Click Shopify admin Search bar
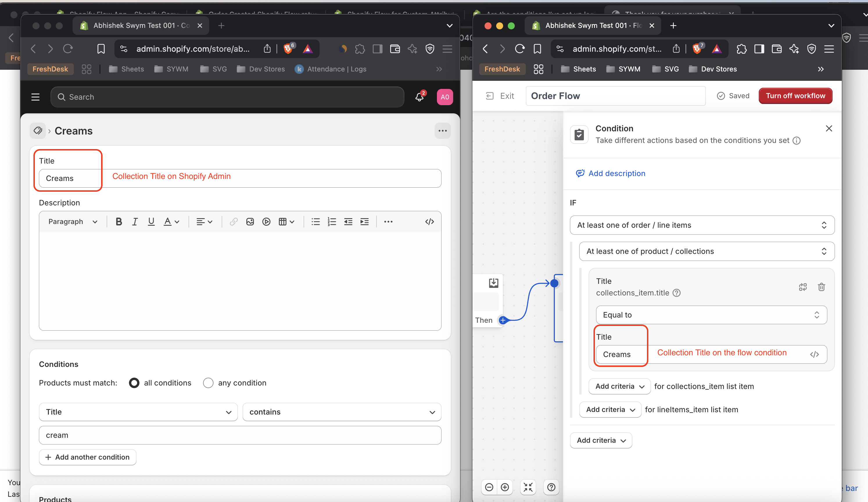 click(x=227, y=97)
